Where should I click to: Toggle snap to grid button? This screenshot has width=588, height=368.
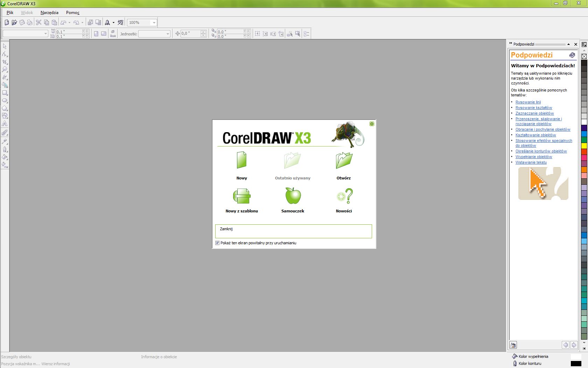point(257,34)
